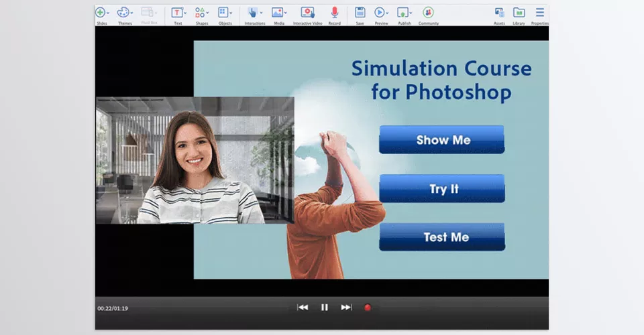The height and width of the screenshot is (335, 644).
Task: Skip forward with fast-forward control
Action: pyautogui.click(x=346, y=308)
